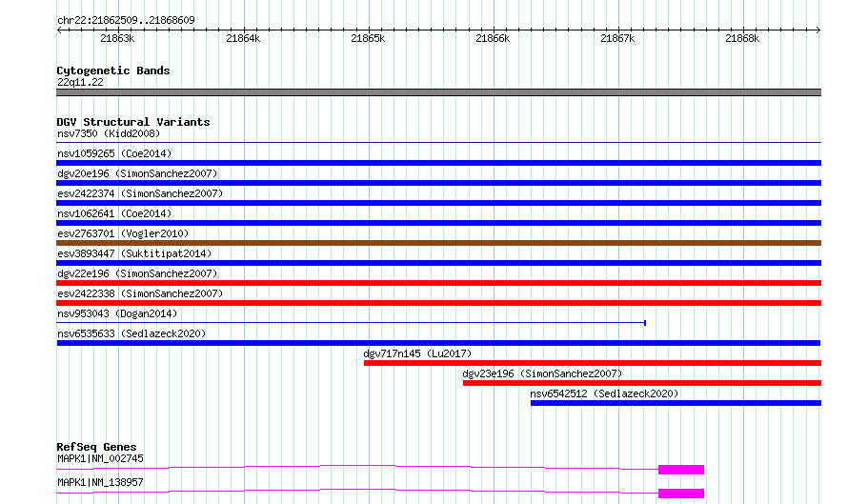Select the red dgv22e196 variant bar
The width and height of the screenshot is (848, 504).
pyautogui.click(x=438, y=283)
